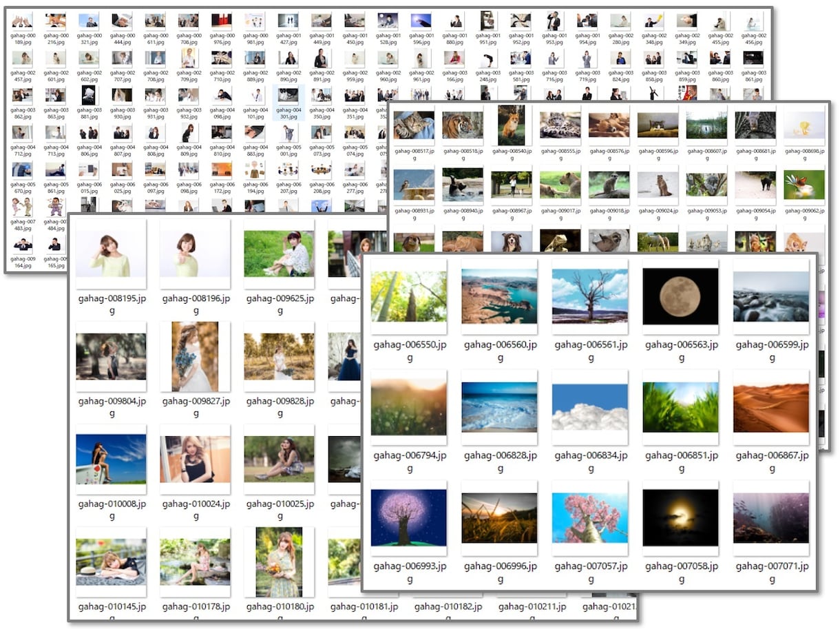The width and height of the screenshot is (840, 629).
Task: Open gahag-002709.jpg in back window
Action: coord(188,65)
